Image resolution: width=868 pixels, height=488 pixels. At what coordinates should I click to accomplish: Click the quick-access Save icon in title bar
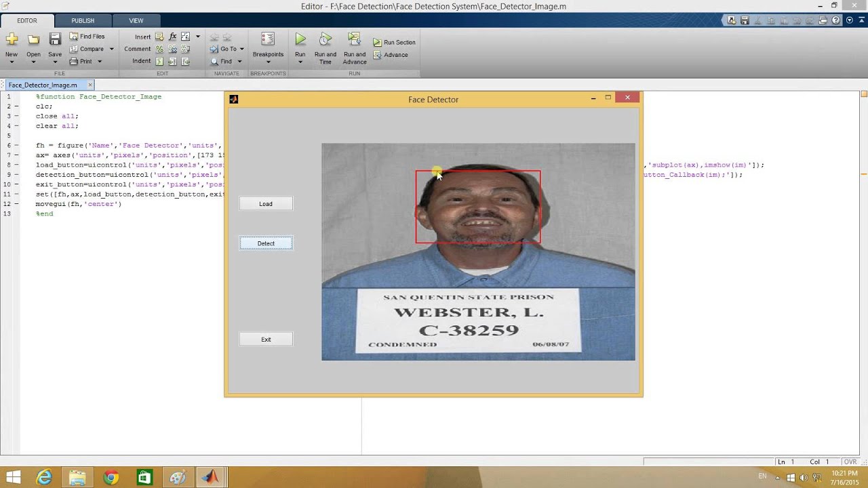tap(745, 20)
